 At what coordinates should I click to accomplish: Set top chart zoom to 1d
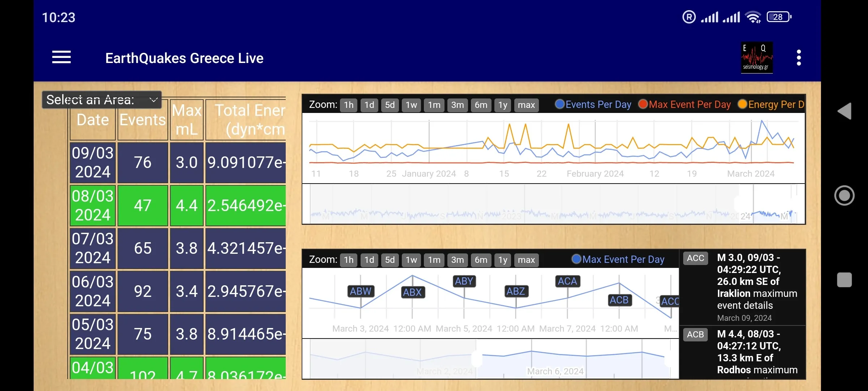pyautogui.click(x=369, y=105)
